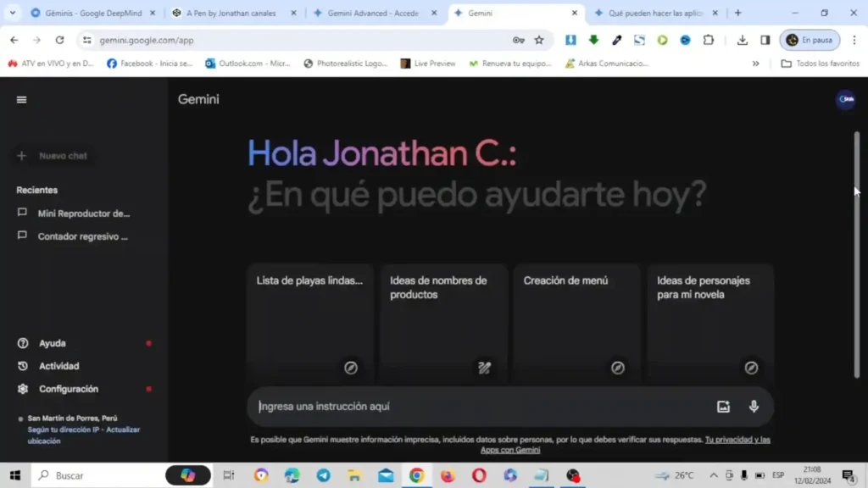Image resolution: width=868 pixels, height=488 pixels.
Task: Open the sidebar hamburger menu in Gemini
Action: click(x=20, y=99)
